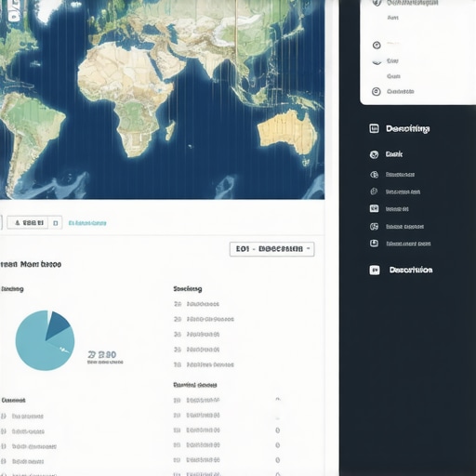This screenshot has height=476, width=476.
Task: Click the chart icon beside the first dark sidebar heading
Action: point(374,128)
